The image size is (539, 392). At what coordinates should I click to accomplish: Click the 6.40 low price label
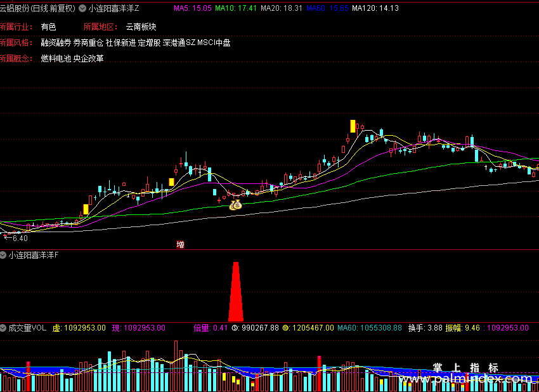[x=20, y=238]
